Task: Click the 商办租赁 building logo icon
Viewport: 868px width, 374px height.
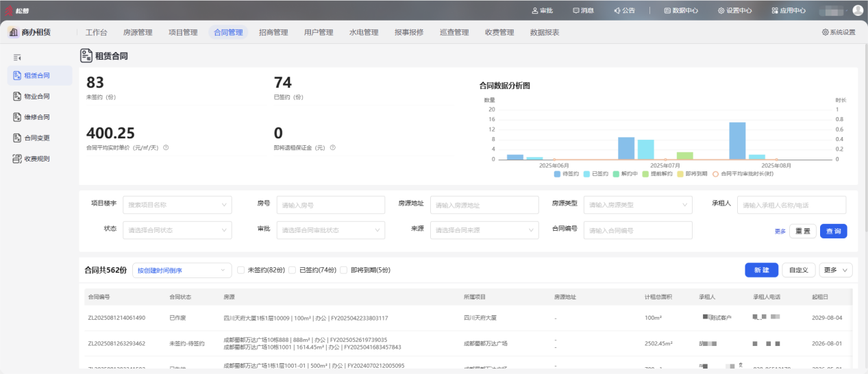Action: click(x=14, y=32)
